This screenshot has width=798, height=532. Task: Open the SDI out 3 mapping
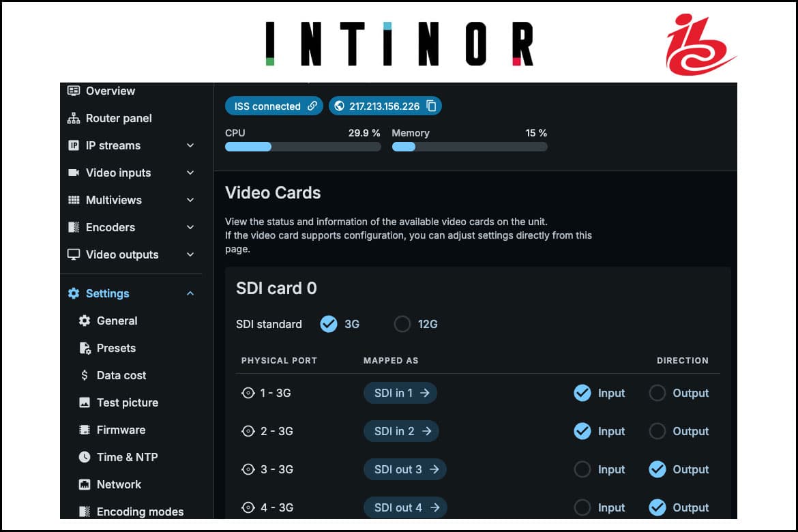coord(405,469)
